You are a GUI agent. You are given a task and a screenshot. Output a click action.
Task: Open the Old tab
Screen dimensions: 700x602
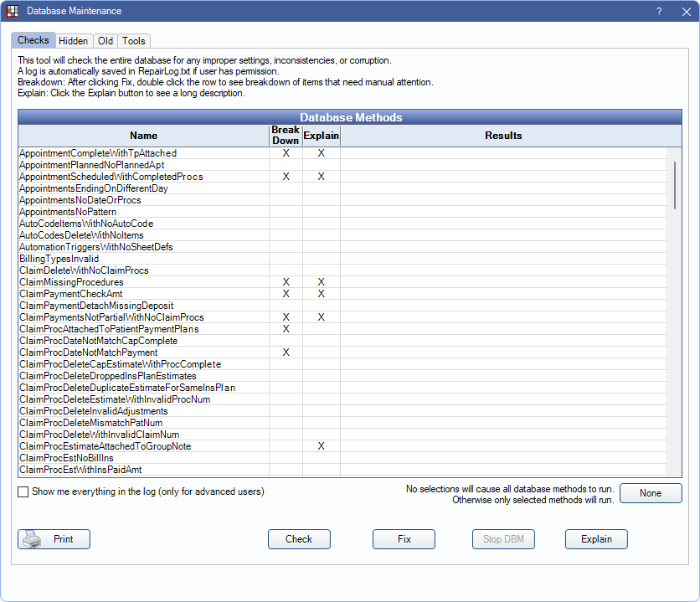coord(105,41)
